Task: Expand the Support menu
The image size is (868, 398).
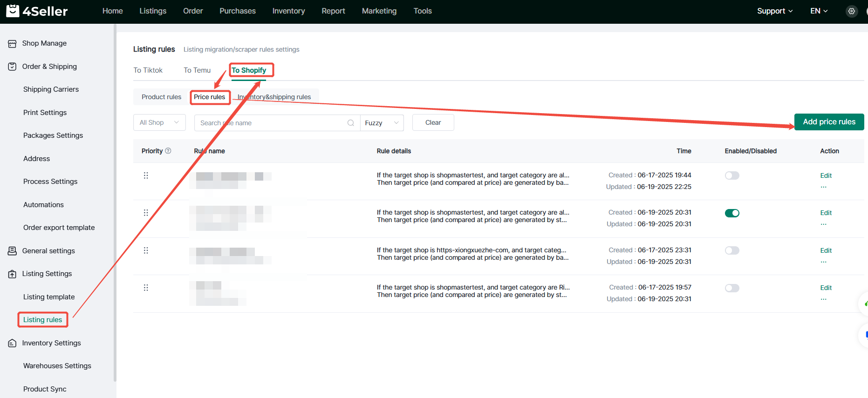Action: (775, 11)
